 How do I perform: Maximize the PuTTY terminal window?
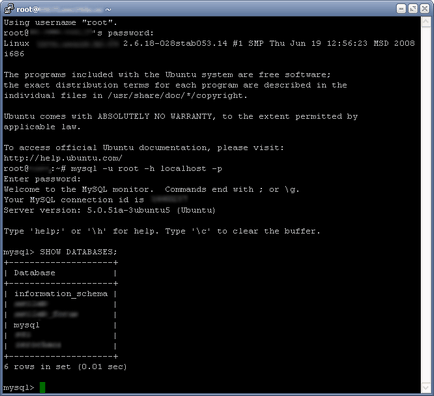click(413, 9)
